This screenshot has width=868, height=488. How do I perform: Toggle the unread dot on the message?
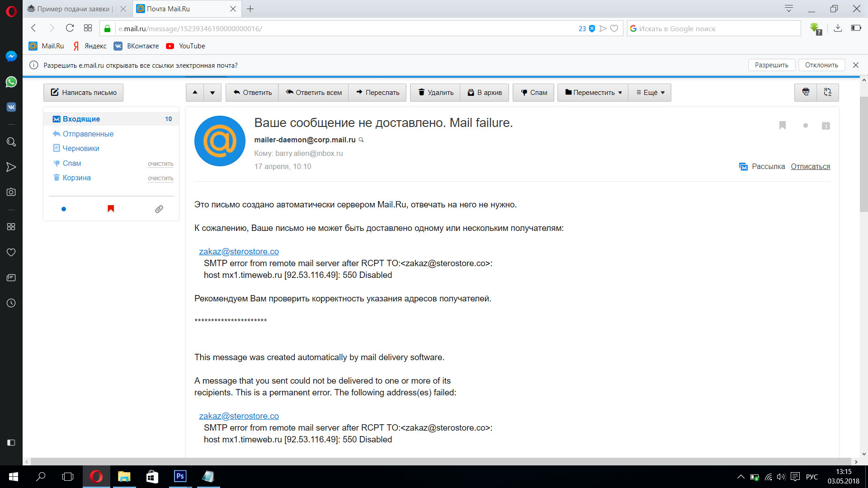pyautogui.click(x=805, y=126)
